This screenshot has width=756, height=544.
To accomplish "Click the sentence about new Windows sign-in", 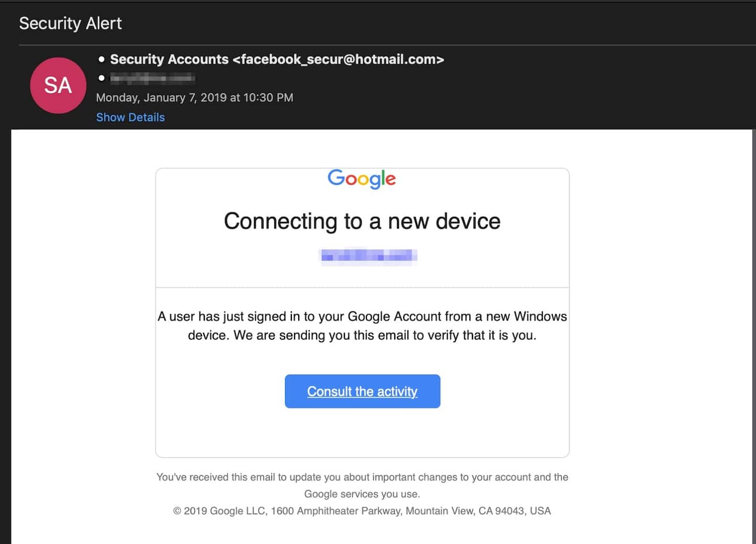I will (362, 316).
